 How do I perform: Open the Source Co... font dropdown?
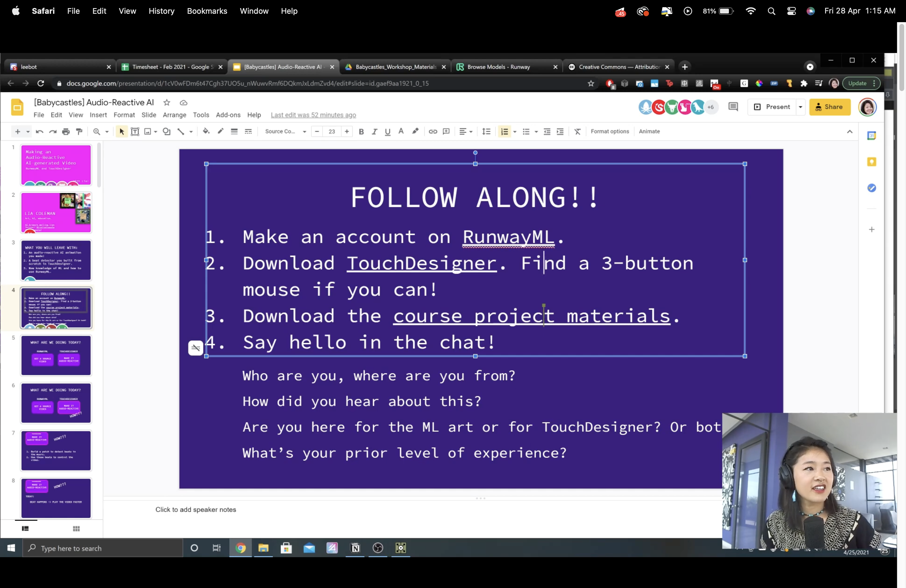(x=286, y=132)
